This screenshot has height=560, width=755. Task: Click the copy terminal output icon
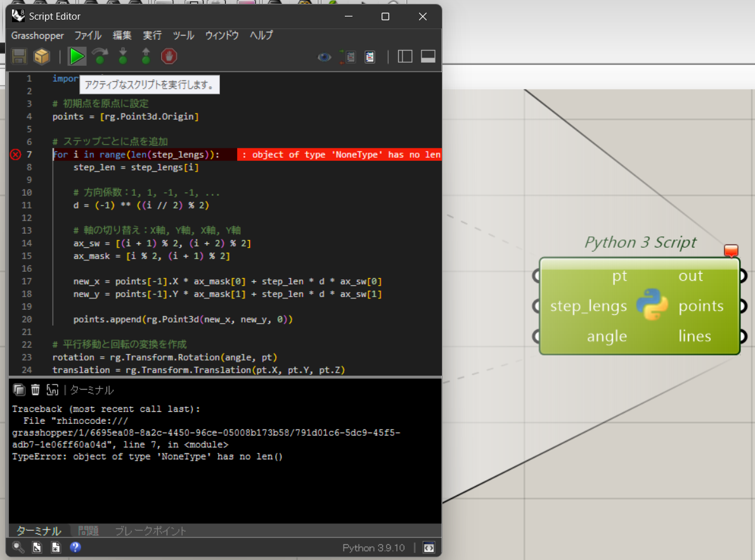pyautogui.click(x=19, y=390)
